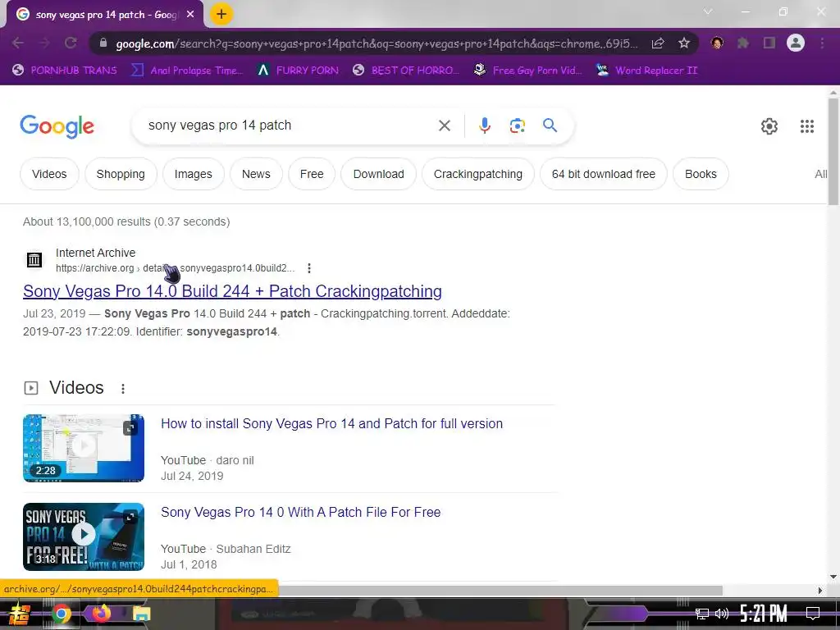This screenshot has height=630, width=840.
Task: Select the Videos filter chip
Action: pyautogui.click(x=49, y=174)
